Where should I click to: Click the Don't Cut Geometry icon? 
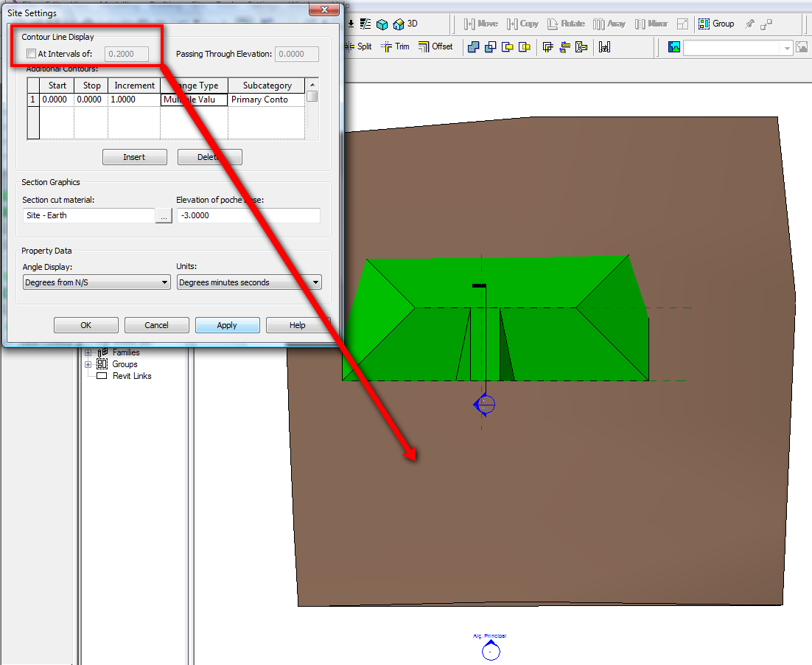click(525, 47)
